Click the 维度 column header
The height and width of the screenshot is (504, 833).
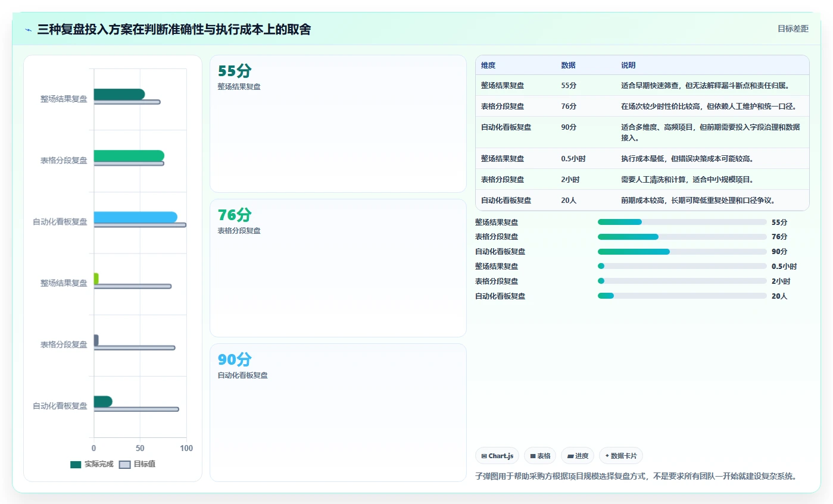(x=488, y=65)
